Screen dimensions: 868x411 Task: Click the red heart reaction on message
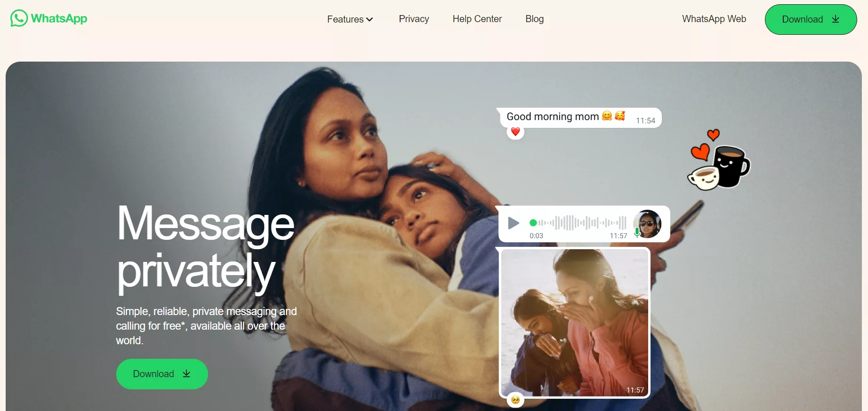(515, 132)
